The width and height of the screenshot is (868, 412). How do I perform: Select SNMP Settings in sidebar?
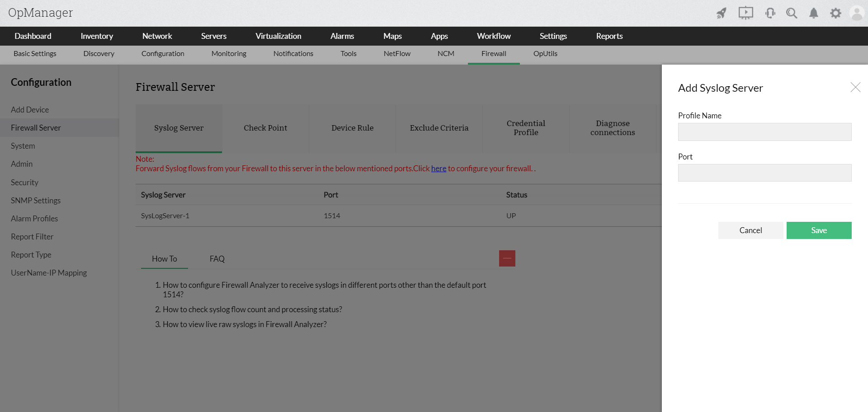click(36, 201)
